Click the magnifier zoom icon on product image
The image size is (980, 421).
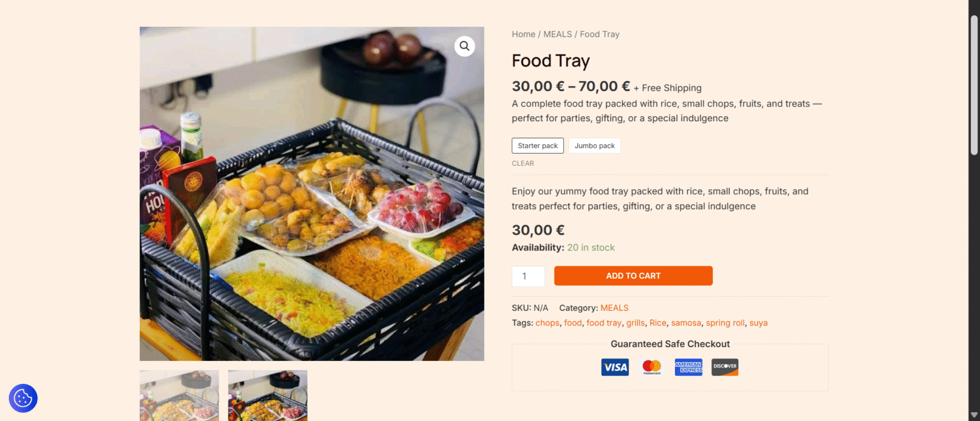click(464, 46)
